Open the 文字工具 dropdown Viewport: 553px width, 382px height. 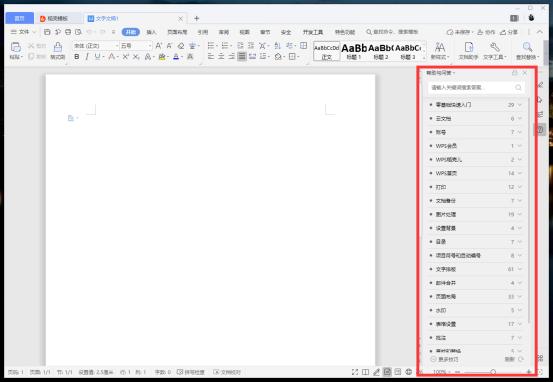coord(494,51)
